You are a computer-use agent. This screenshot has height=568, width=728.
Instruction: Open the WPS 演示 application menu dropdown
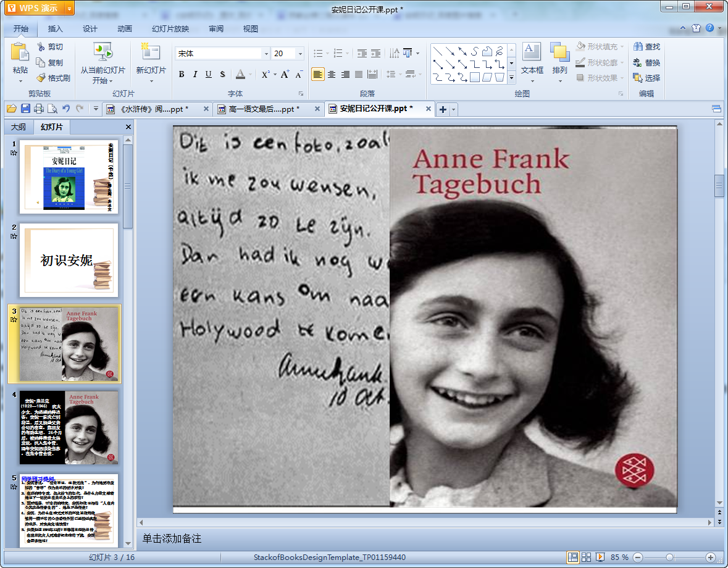point(69,8)
